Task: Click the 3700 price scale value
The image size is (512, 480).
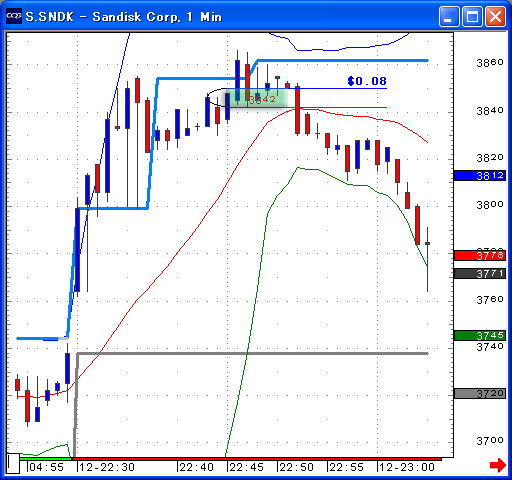Action: point(490,441)
